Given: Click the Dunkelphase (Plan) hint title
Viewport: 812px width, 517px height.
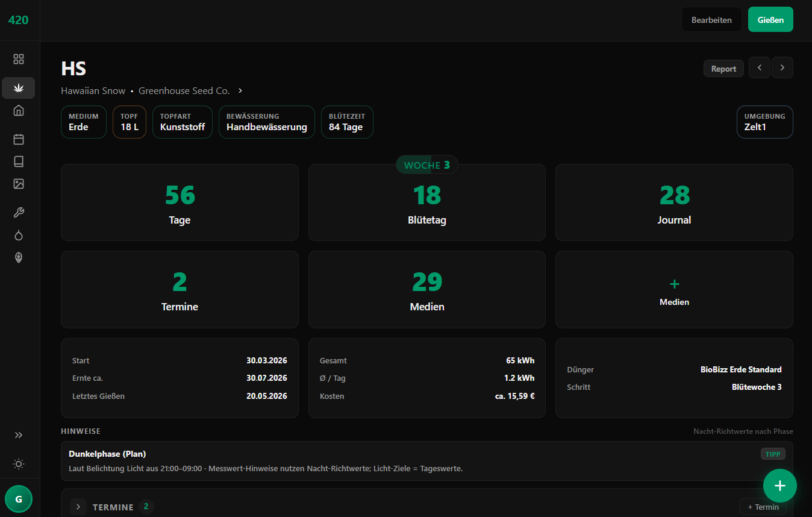Looking at the screenshot, I should click(108, 454).
